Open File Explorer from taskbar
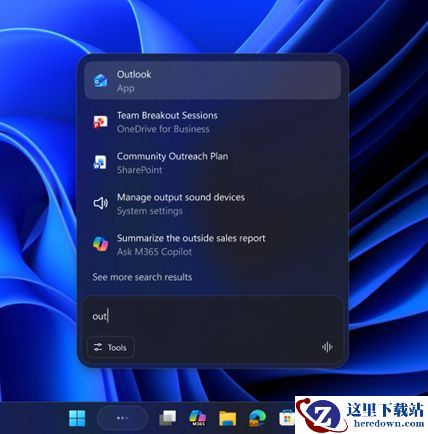The height and width of the screenshot is (434, 428). (228, 418)
